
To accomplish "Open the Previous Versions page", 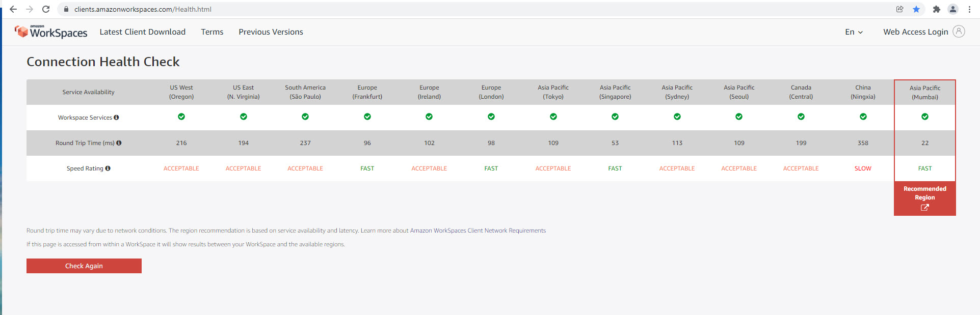I will 271,32.
